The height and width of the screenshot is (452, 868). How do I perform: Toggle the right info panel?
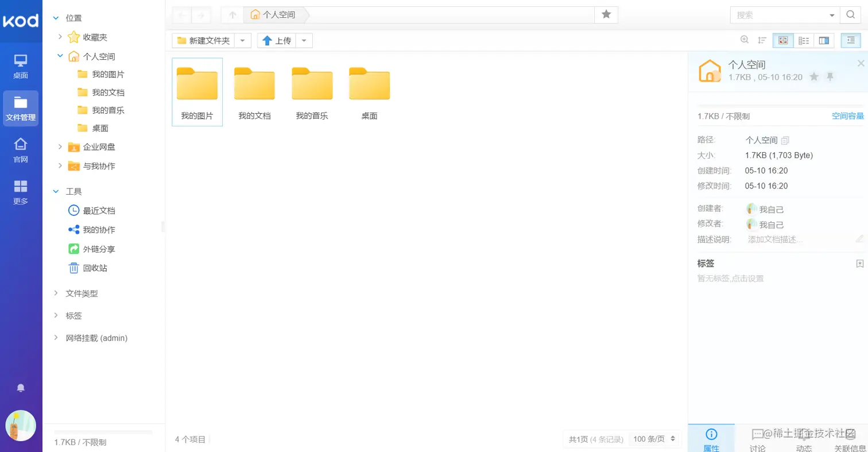(x=851, y=40)
